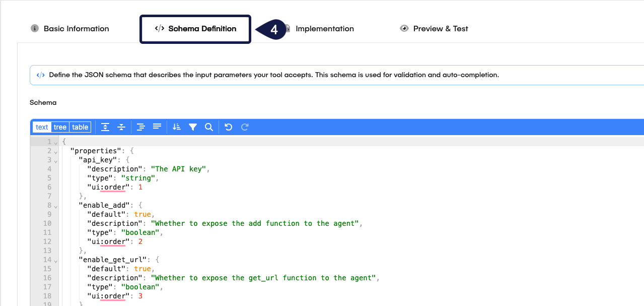
Task: Collapse the properties object on line 2
Action: click(x=56, y=150)
